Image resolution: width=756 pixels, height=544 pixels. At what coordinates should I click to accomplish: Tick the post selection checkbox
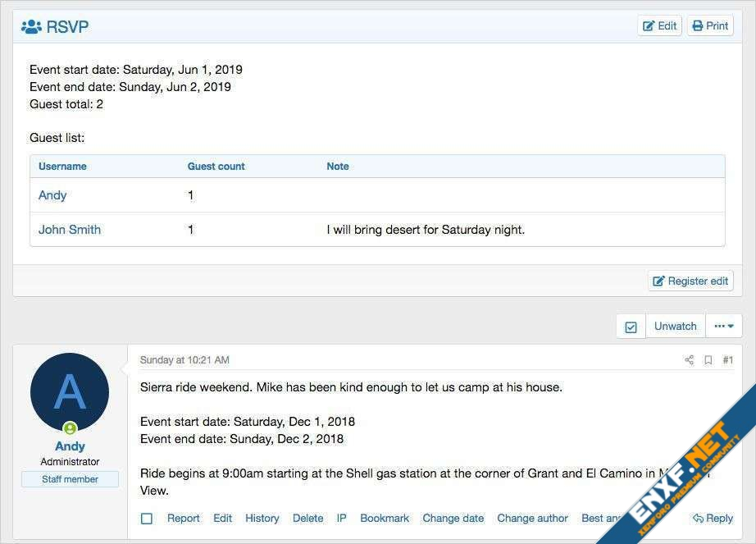coord(147,519)
